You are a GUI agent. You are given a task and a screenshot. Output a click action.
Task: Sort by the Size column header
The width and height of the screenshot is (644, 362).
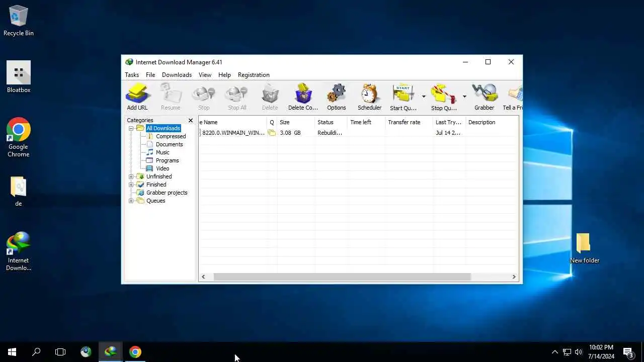[296, 122]
